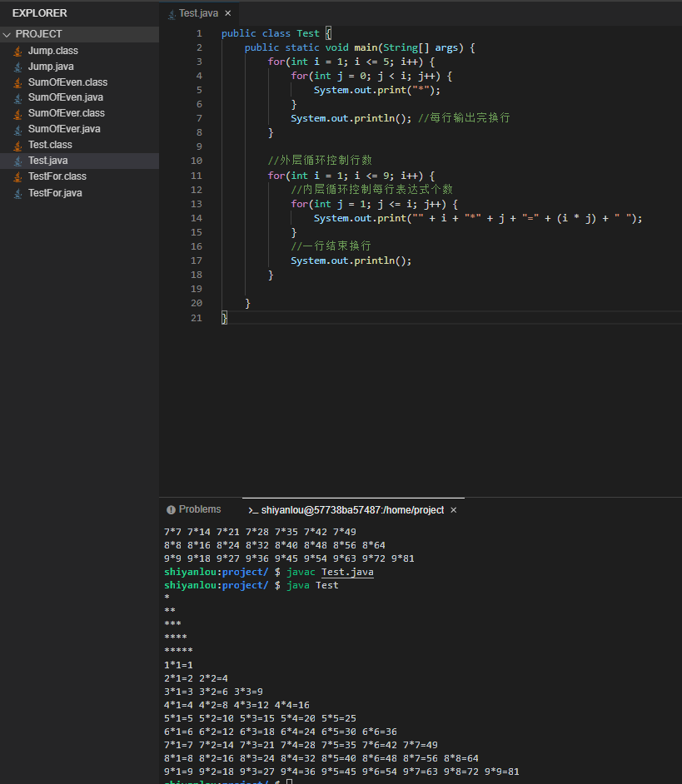
Task: Select Test.java in the explorer
Action: click(80, 161)
